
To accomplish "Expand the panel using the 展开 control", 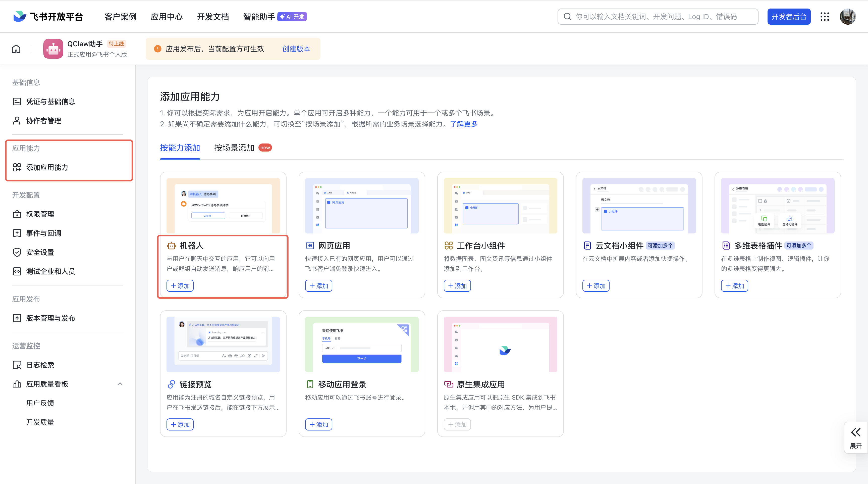I will [x=855, y=437].
